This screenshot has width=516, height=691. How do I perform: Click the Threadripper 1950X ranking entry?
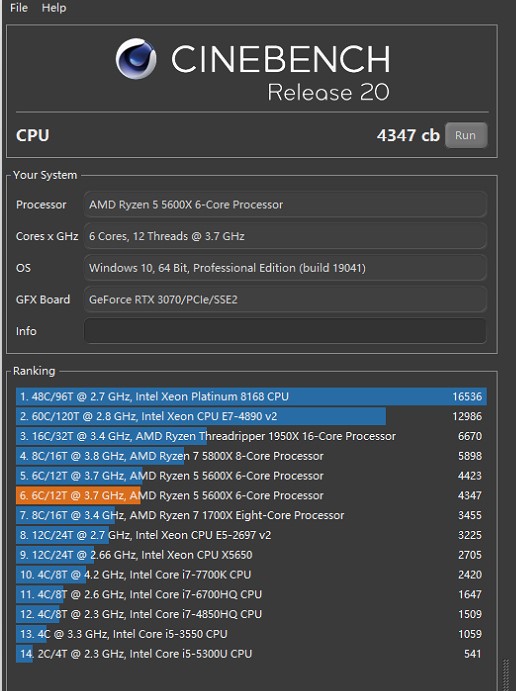pos(251,436)
